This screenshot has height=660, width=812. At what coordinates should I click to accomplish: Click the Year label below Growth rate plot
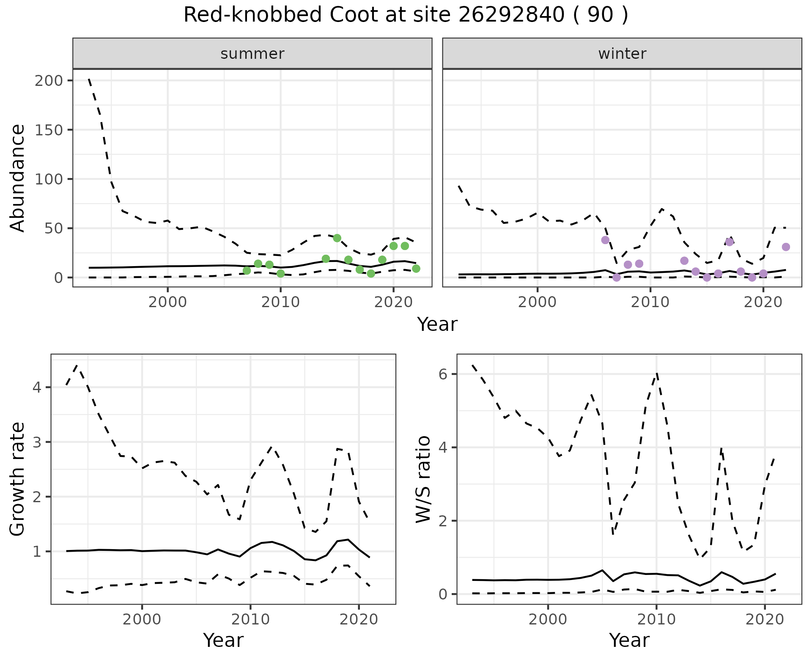[223, 641]
